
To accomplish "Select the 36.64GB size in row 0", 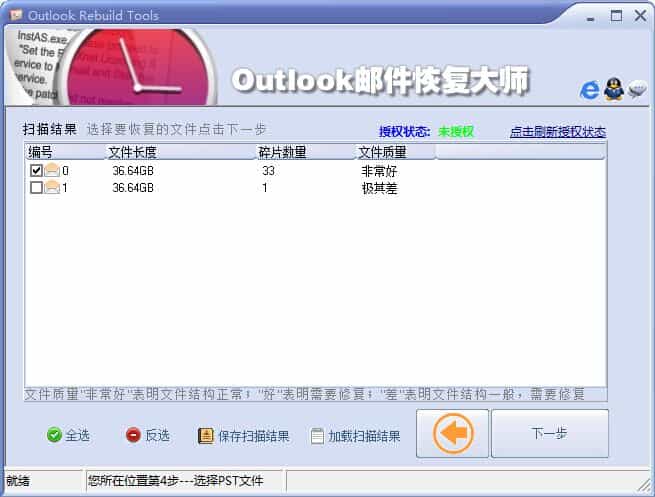I will click(x=133, y=170).
